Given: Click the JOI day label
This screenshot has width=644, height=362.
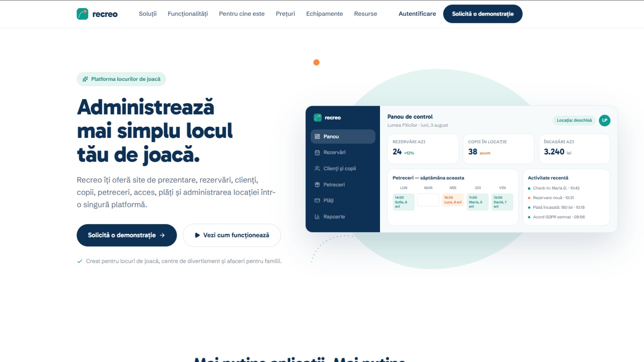Looking at the screenshot, I should pos(478,188).
